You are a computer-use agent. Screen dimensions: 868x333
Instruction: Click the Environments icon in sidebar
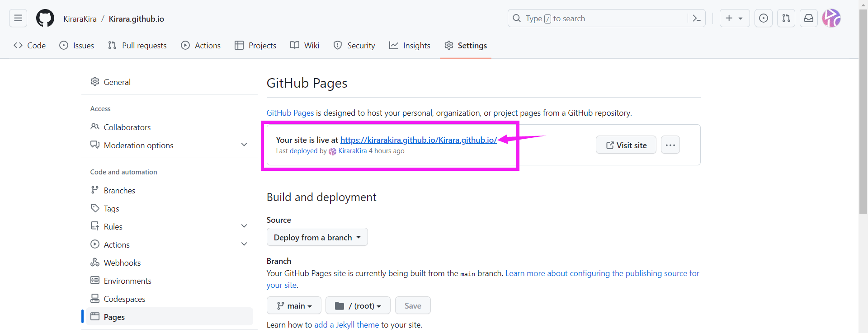95,280
